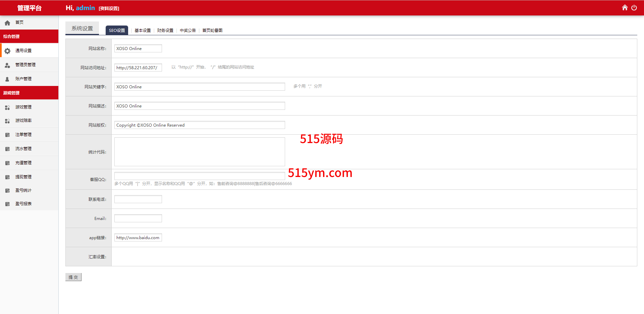
Task: Switch to the 首页轮番图 tab
Action: click(212, 31)
